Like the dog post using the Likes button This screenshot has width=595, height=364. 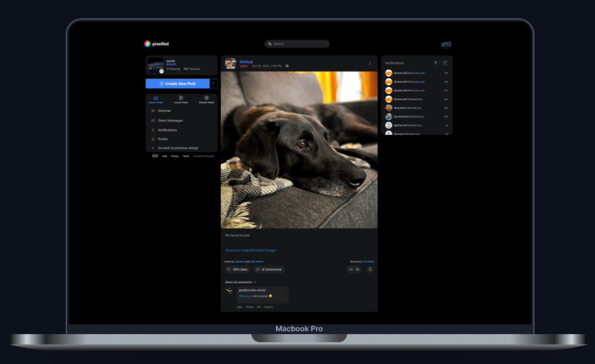tap(237, 270)
